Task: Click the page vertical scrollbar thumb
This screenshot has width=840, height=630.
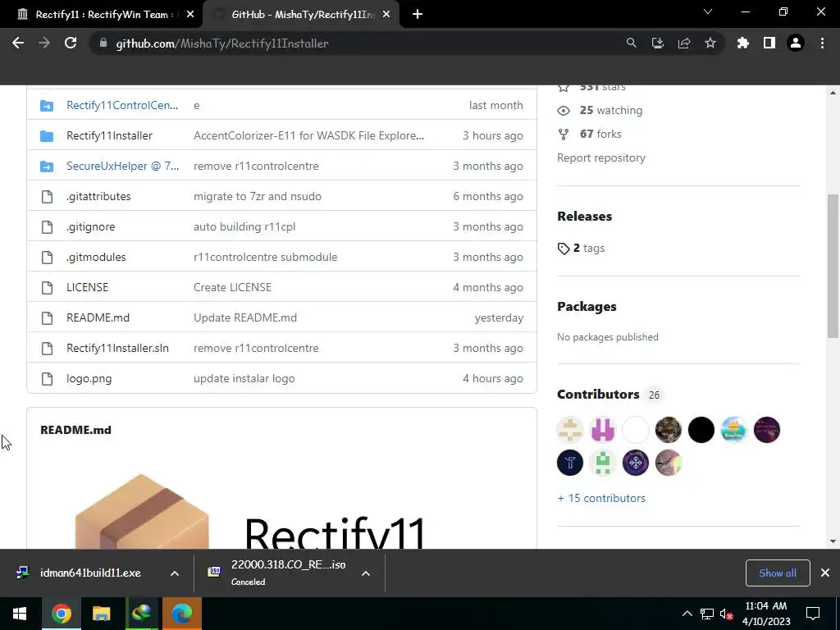Action: (833, 266)
